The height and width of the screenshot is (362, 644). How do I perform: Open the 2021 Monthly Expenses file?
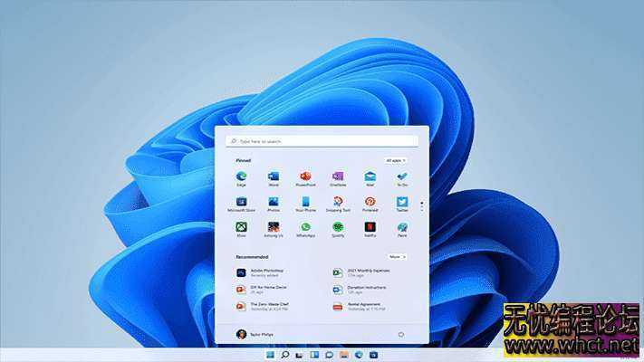[362, 272]
